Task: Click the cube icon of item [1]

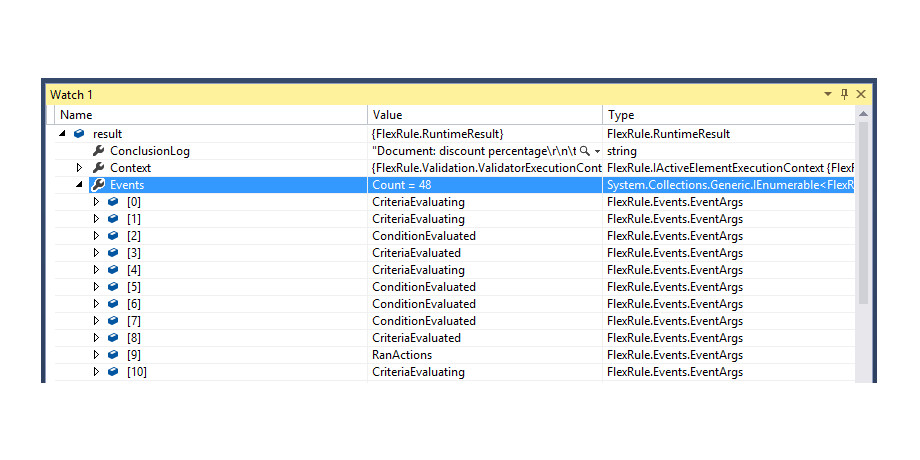Action: (x=113, y=219)
